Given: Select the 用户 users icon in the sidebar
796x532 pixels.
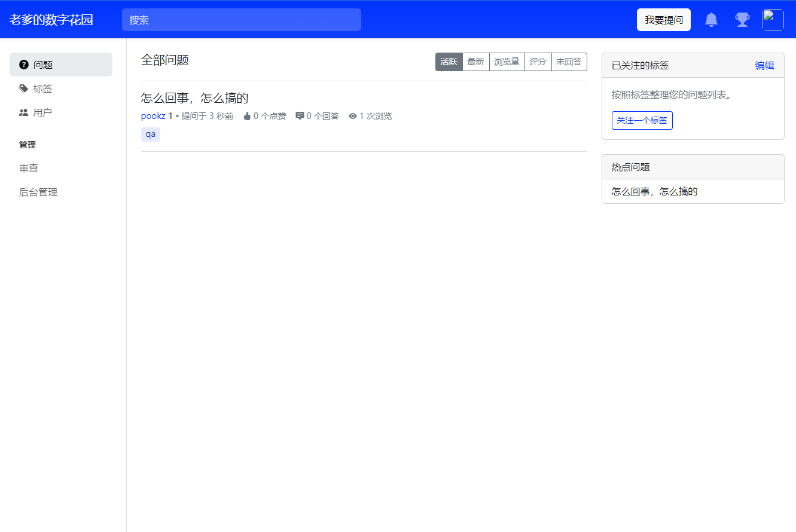Looking at the screenshot, I should (x=23, y=112).
